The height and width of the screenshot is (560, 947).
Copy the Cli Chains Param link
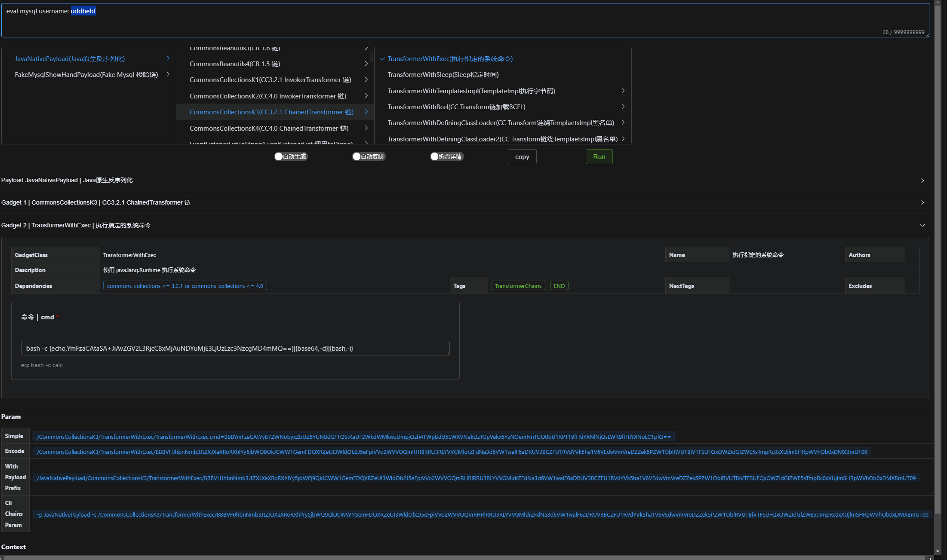pyautogui.click(x=483, y=514)
